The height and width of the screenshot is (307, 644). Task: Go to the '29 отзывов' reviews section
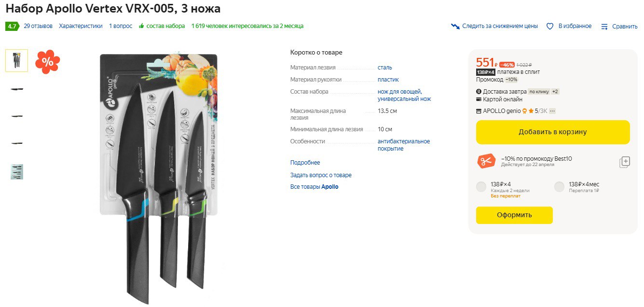coord(38,26)
